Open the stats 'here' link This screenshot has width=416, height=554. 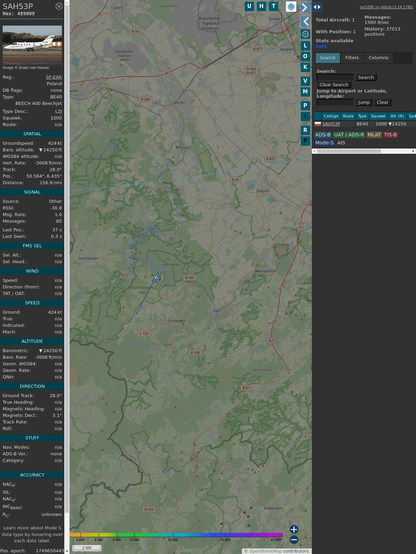pyautogui.click(x=321, y=46)
